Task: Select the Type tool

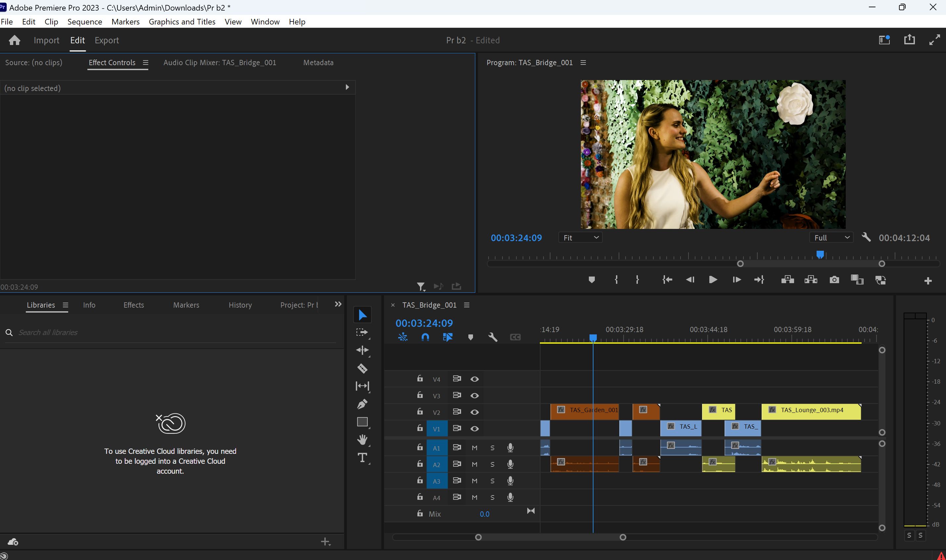Action: tap(362, 458)
